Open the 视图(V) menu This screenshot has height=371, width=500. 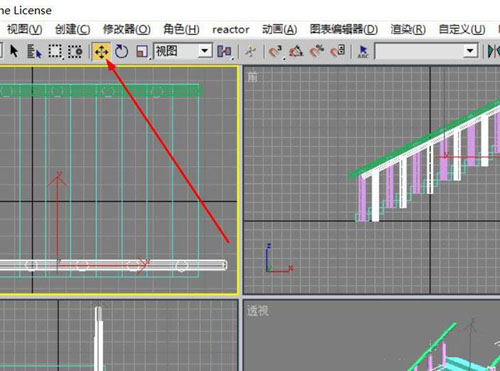point(24,29)
